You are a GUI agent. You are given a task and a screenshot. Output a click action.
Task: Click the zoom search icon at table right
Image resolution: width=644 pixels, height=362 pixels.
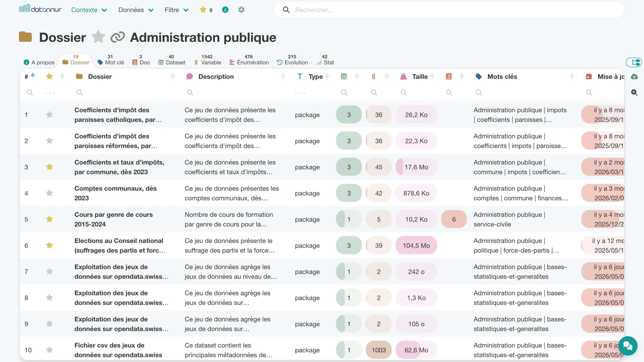click(634, 93)
